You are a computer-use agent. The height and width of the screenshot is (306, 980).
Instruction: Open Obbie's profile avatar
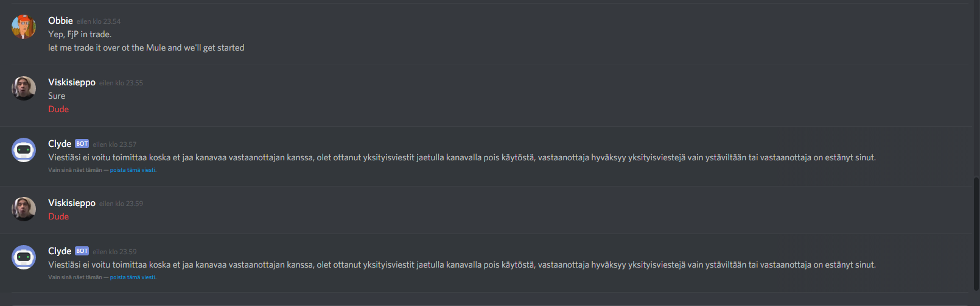(24, 27)
